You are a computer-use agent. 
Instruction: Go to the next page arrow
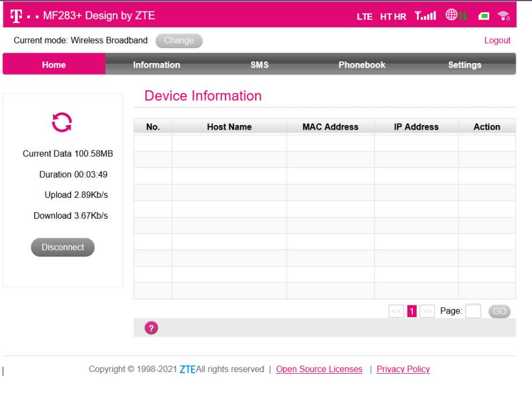[427, 311]
